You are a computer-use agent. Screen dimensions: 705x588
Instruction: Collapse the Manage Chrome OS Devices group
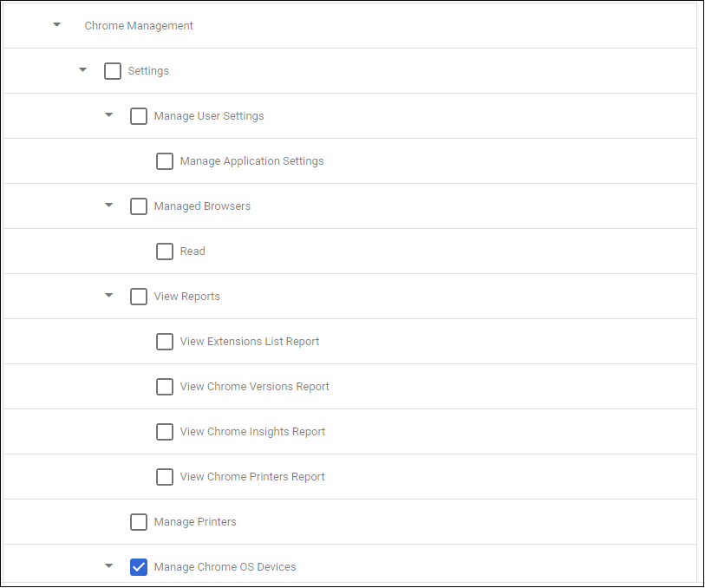108,566
